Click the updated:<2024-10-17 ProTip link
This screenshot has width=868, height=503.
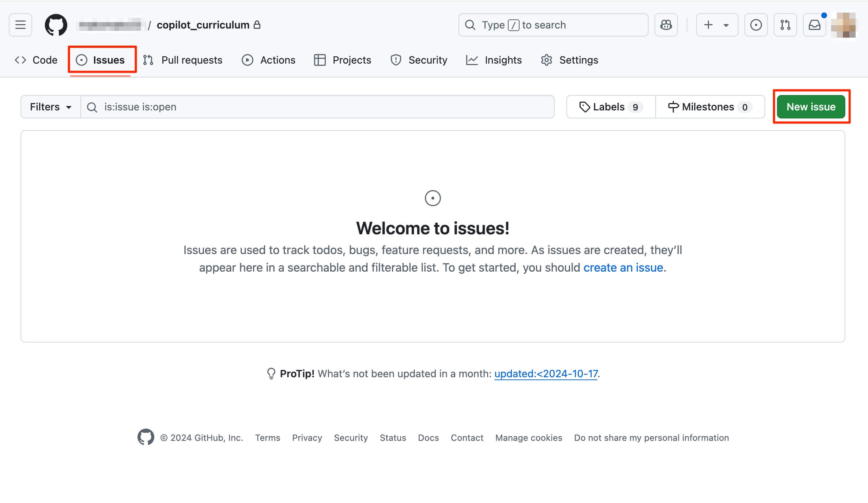coord(546,374)
